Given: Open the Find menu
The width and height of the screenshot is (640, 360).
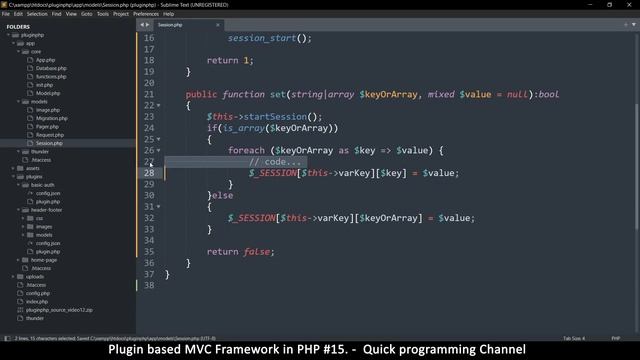Looking at the screenshot, I should pyautogui.click(x=56, y=14).
